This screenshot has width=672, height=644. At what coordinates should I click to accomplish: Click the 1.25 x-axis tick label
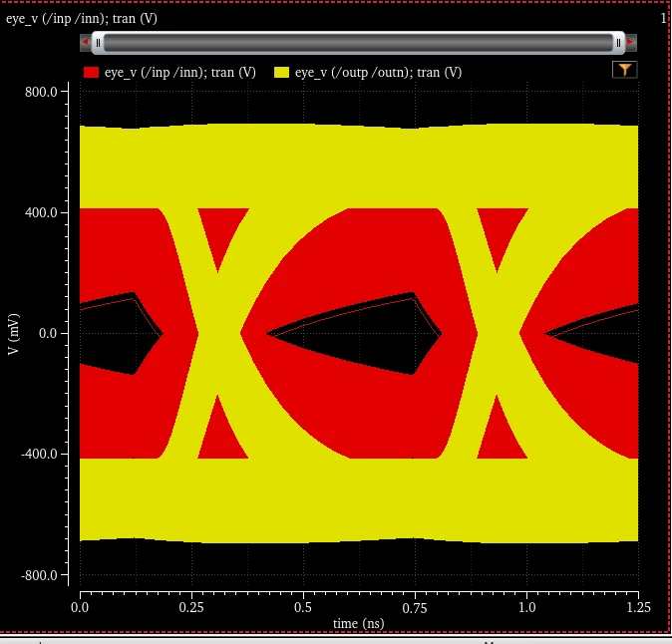638,607
